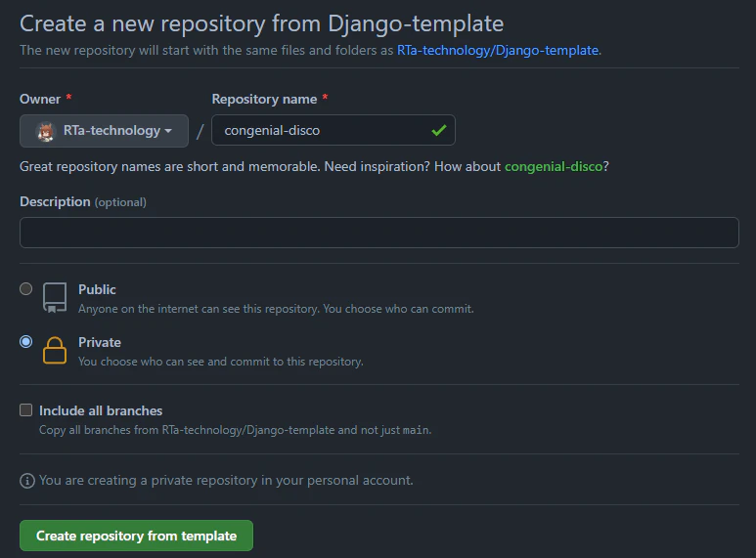756x558 pixels.
Task: Click 'Anyone on the internet can see' text
Action: click(276, 309)
